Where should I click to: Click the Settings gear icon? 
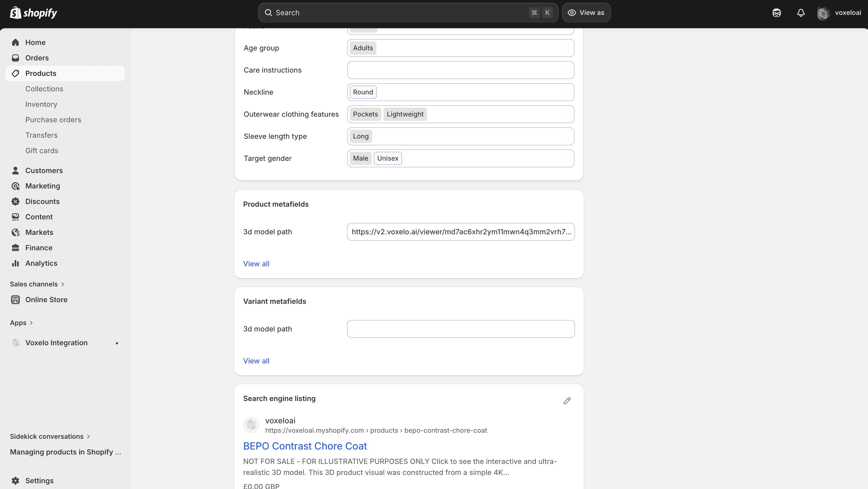coord(15,480)
